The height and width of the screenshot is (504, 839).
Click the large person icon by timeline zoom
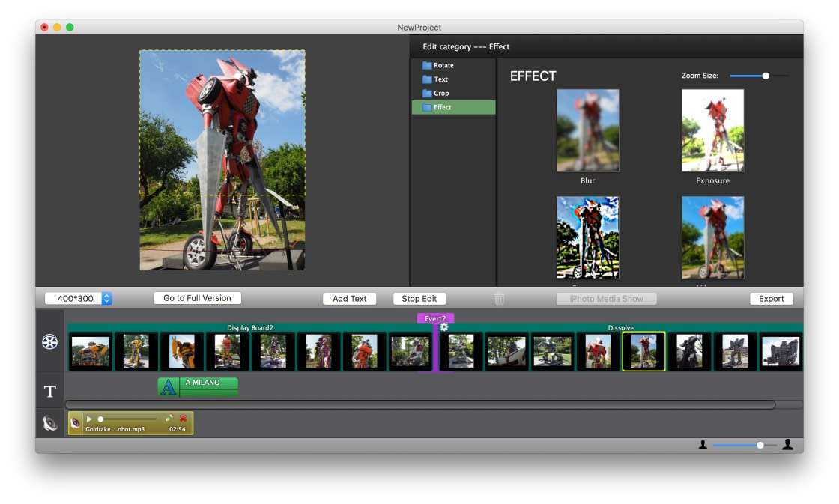(x=787, y=445)
